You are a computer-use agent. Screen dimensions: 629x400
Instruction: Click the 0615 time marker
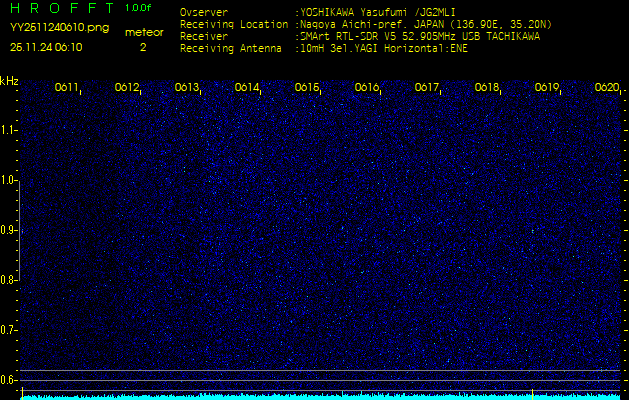(307, 88)
